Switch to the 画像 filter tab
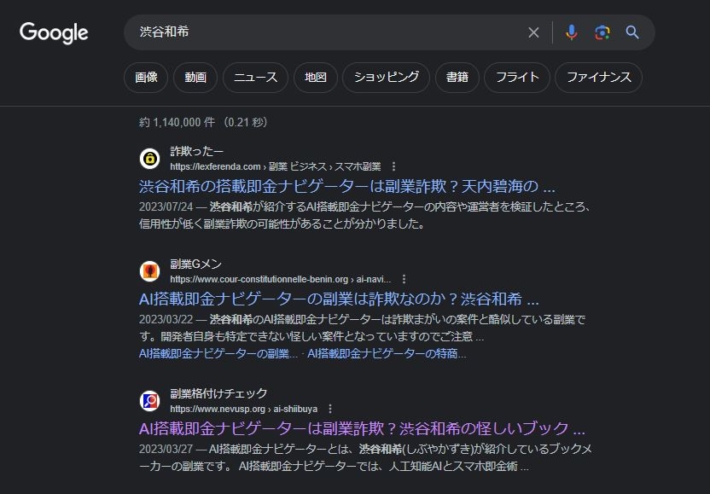This screenshot has width=710, height=494. point(146,77)
